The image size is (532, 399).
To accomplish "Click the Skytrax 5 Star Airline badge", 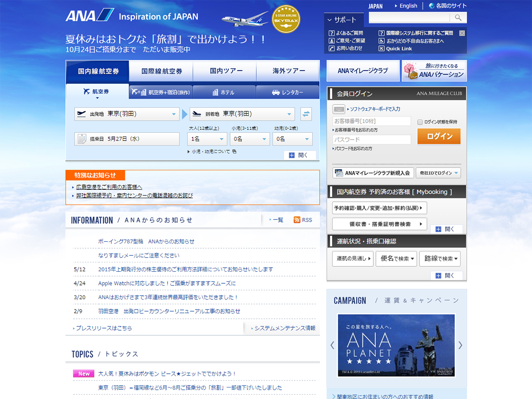I will [x=286, y=20].
